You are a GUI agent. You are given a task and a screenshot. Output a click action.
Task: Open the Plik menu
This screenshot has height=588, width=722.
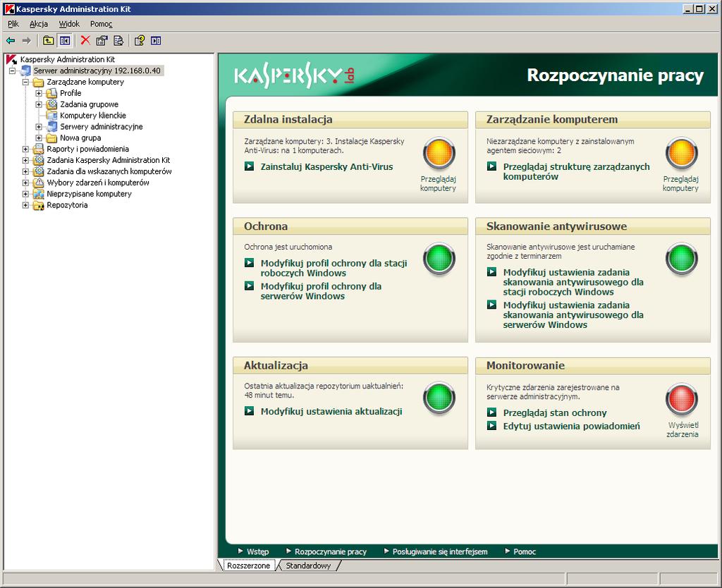click(13, 24)
